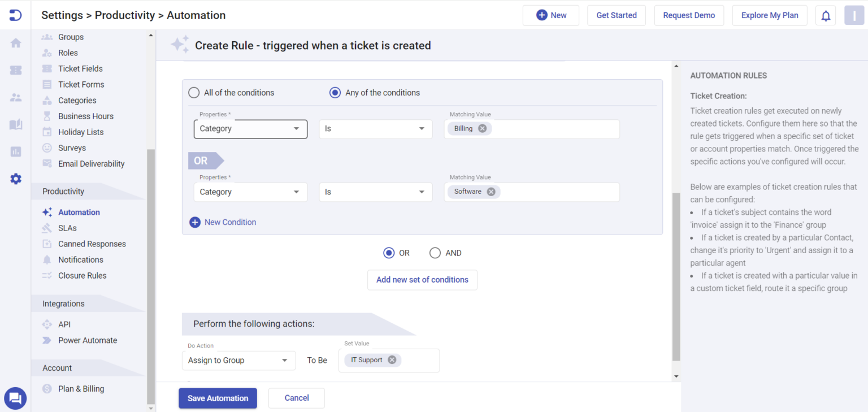Open the chat support widget icon
Image resolution: width=868 pixels, height=412 pixels.
point(15,398)
